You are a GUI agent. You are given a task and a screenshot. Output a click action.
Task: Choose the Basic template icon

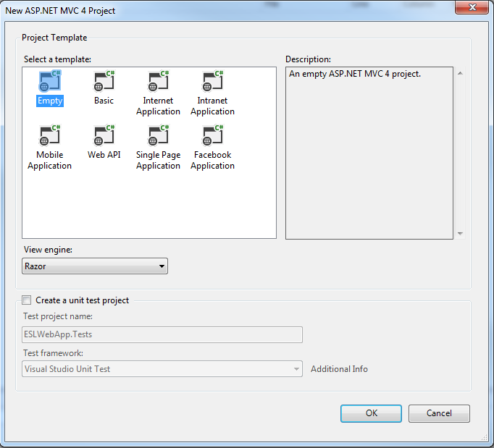104,81
